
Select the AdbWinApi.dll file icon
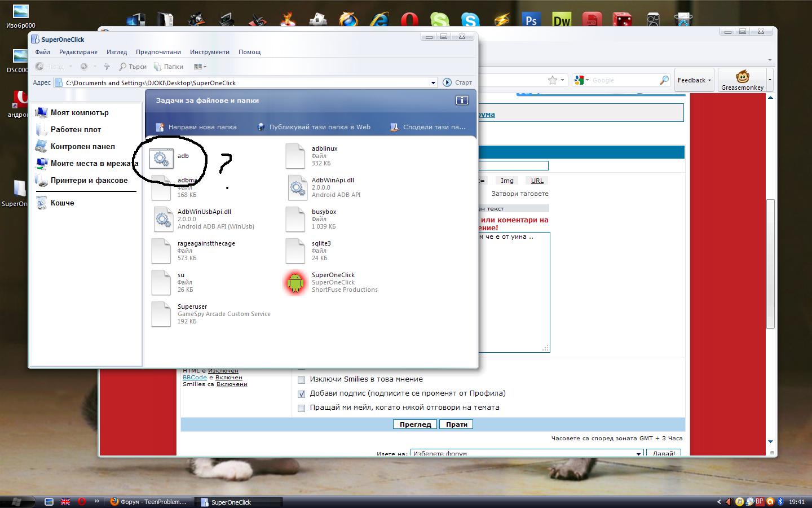(297, 187)
